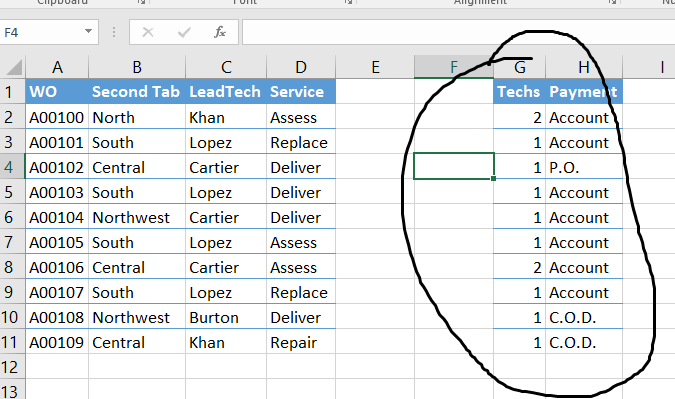Click the Service header cell
This screenshot has height=399, width=675.
click(x=301, y=92)
